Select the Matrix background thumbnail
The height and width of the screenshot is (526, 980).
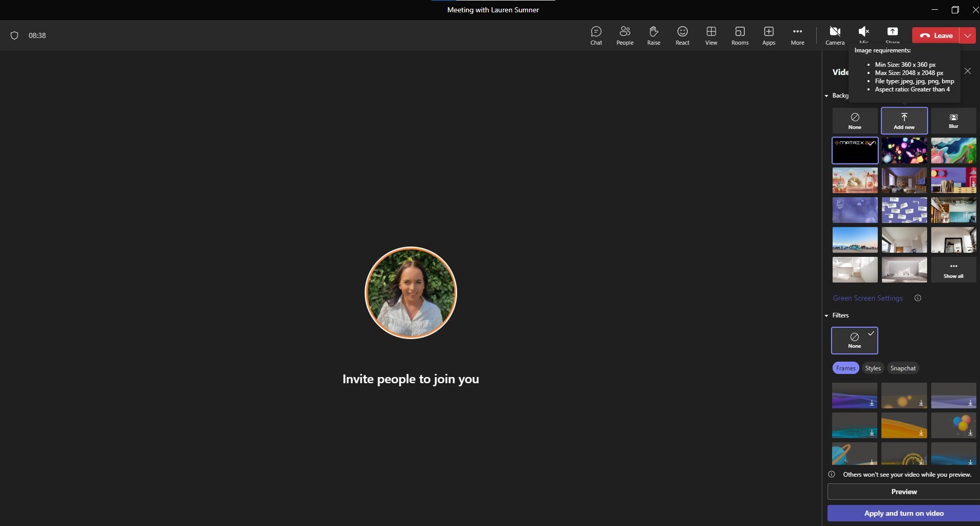pyautogui.click(x=854, y=150)
